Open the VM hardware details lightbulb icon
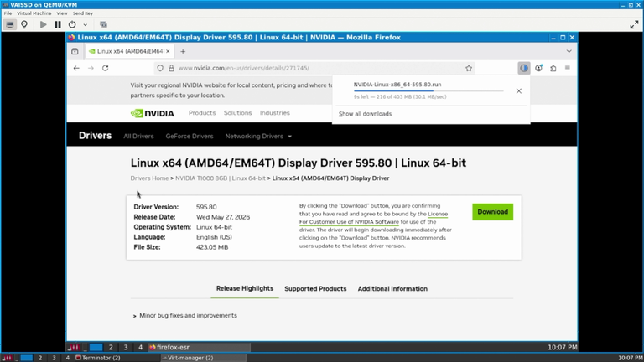Screen dimensions: 644x362 click(x=24, y=24)
